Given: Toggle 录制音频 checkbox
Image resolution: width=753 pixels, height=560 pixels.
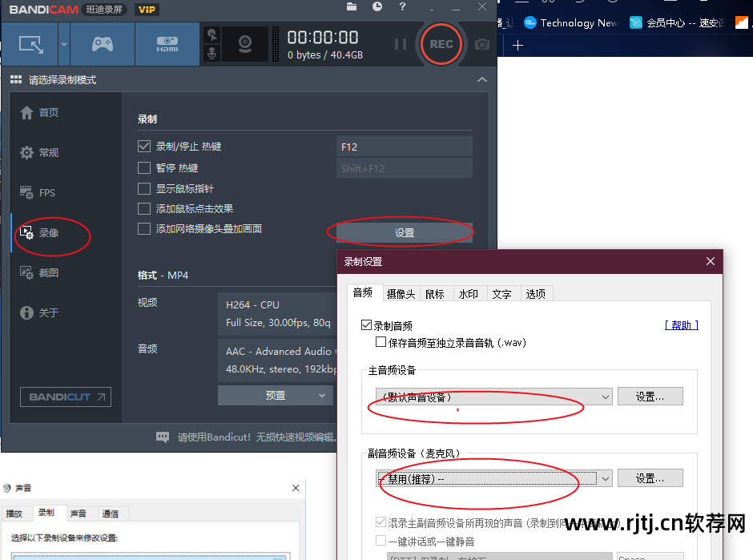Looking at the screenshot, I should 366,325.
